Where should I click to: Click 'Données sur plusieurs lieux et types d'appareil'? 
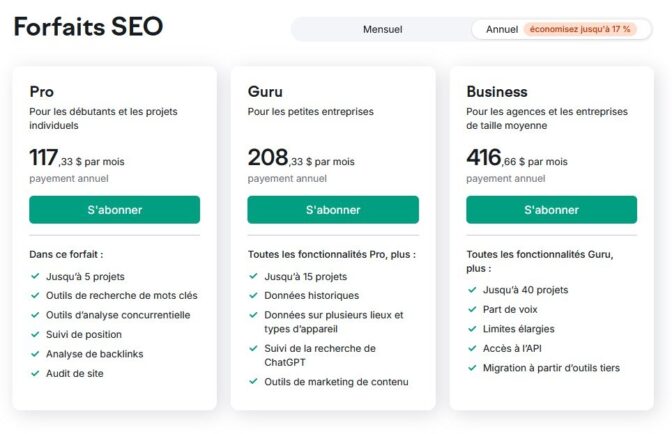(x=334, y=322)
